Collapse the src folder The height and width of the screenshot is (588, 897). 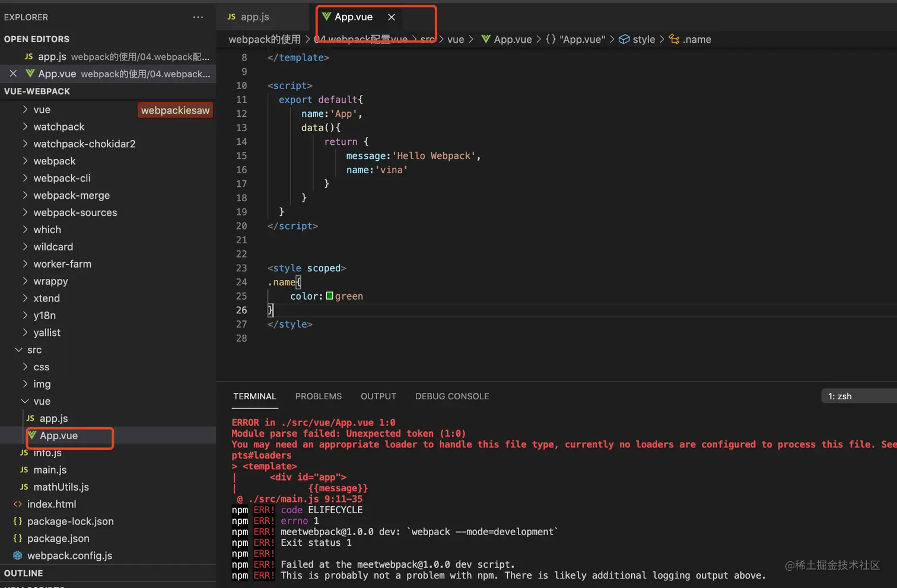18,349
